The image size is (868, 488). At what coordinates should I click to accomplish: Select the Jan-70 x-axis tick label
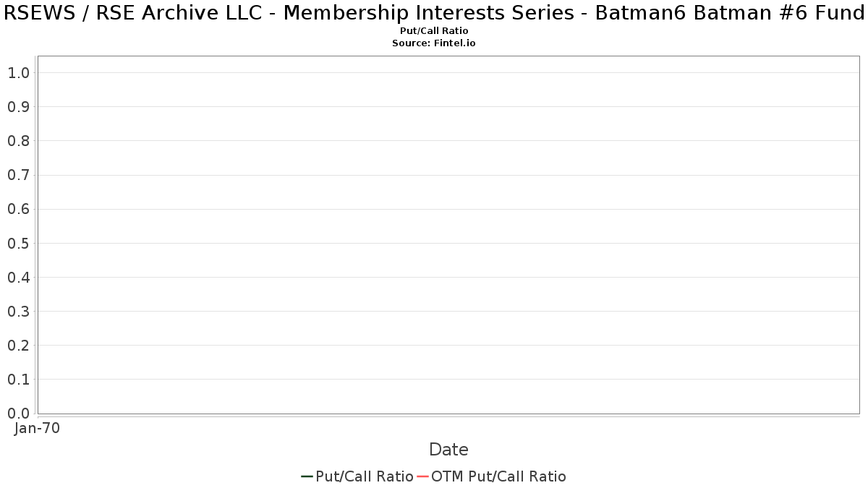click(x=37, y=428)
